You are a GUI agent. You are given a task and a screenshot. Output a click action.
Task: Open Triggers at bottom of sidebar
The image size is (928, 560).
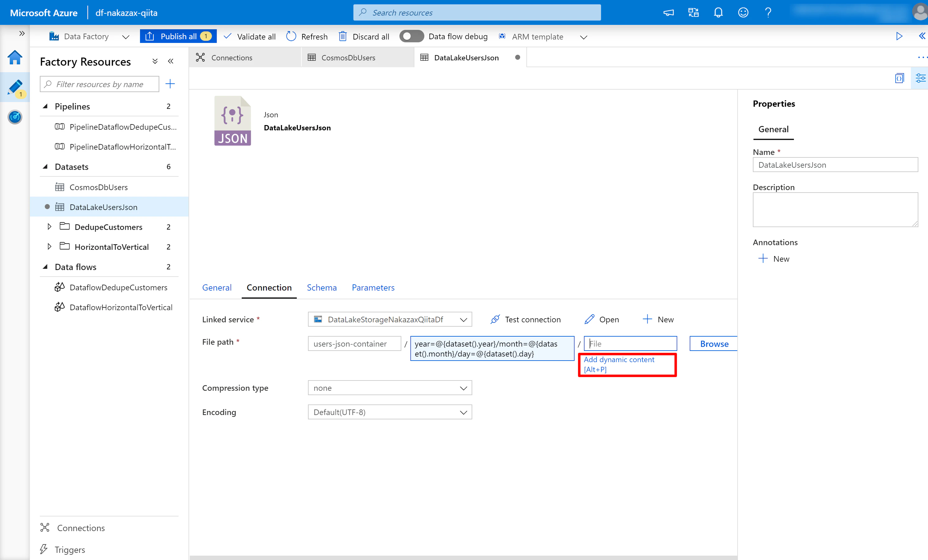point(63,549)
